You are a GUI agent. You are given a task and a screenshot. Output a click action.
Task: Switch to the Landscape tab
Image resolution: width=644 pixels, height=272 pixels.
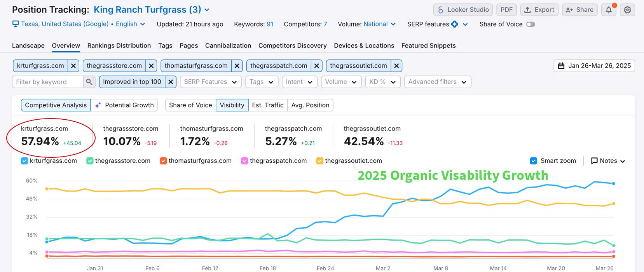click(x=28, y=45)
